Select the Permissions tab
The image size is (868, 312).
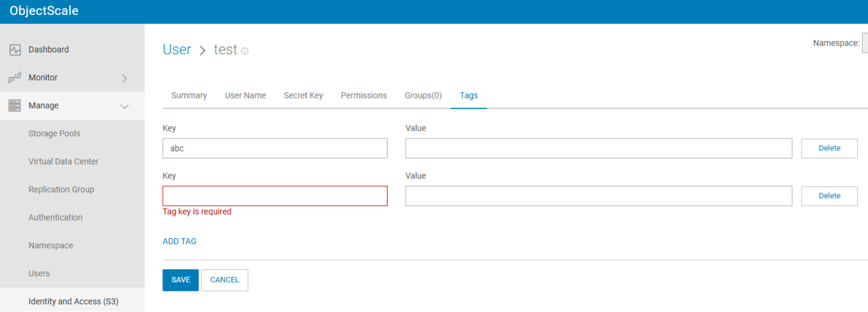364,96
